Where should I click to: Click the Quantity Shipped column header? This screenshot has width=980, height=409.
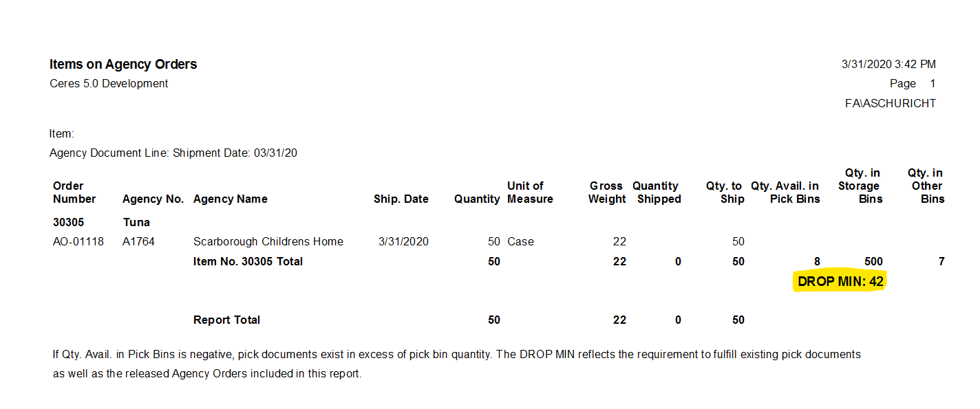tap(656, 192)
